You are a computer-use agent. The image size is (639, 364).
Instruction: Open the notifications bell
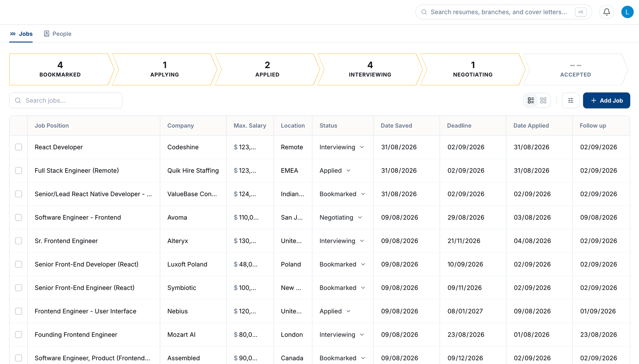pyautogui.click(x=607, y=12)
